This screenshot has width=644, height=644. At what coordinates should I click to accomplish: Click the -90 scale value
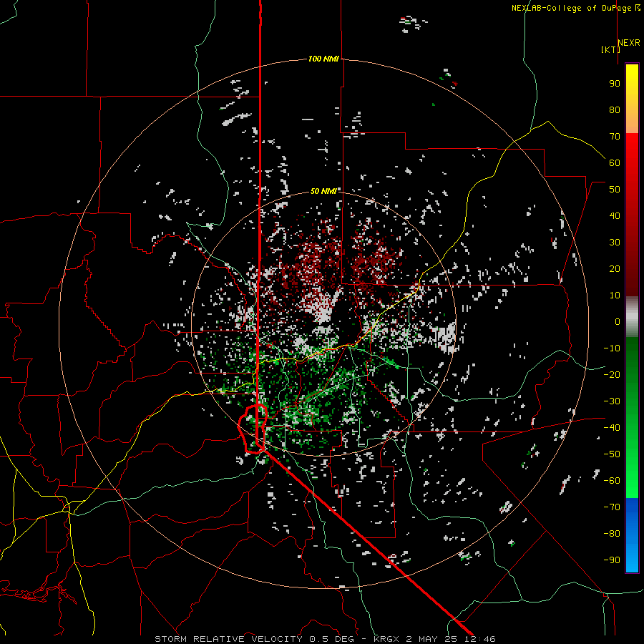click(x=612, y=560)
